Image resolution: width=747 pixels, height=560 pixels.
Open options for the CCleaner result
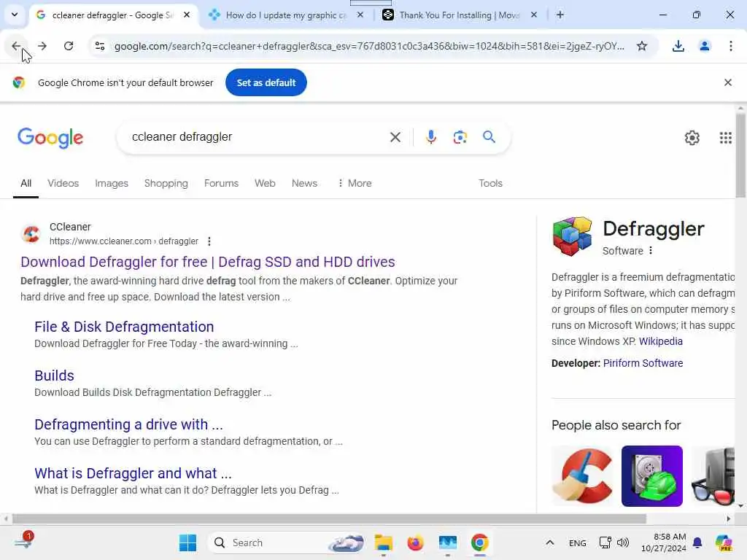tap(209, 241)
